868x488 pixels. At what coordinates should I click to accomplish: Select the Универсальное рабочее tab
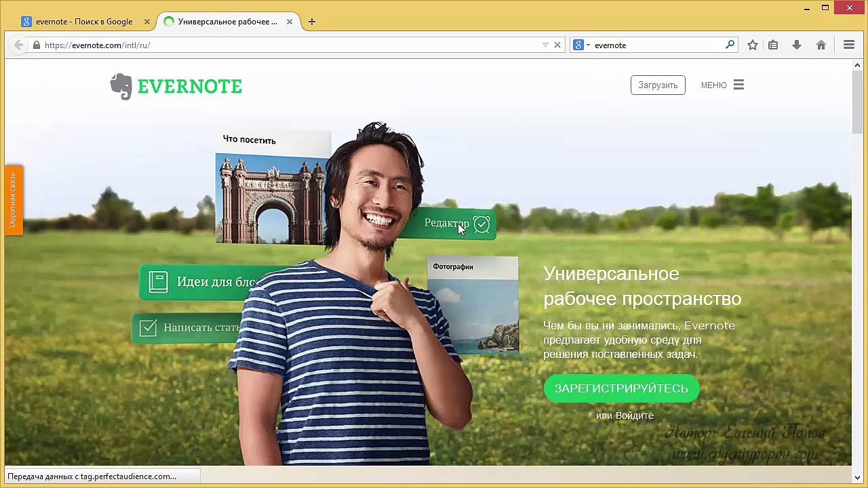click(227, 22)
